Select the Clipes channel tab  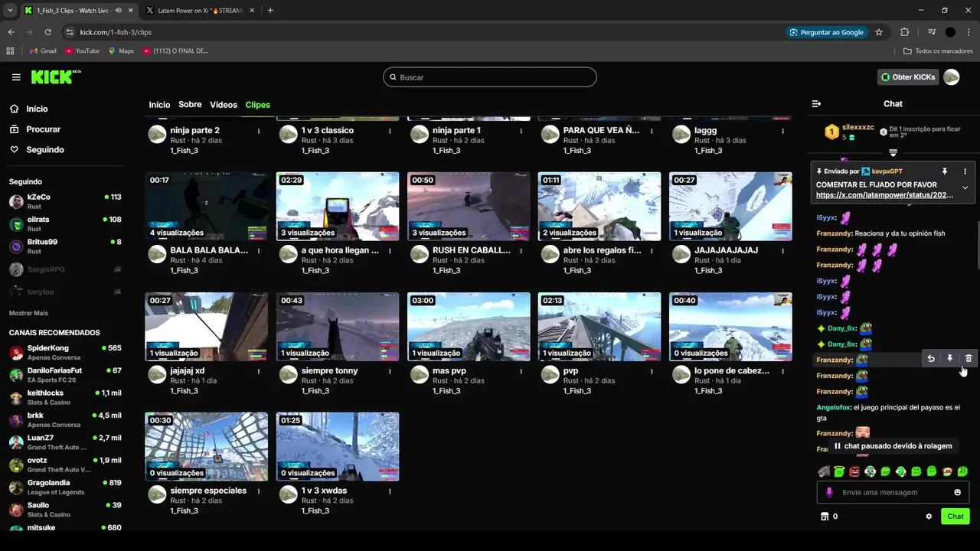[x=257, y=105]
